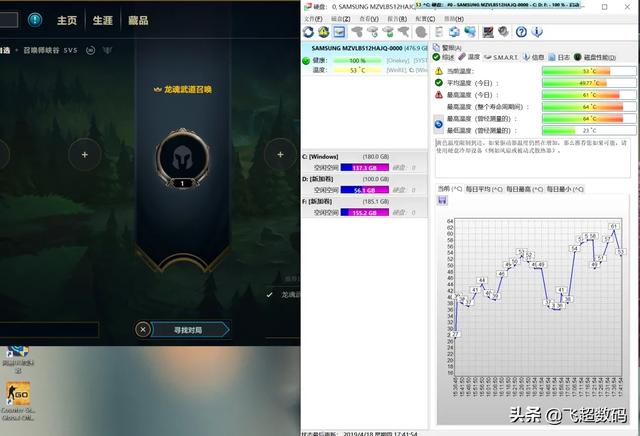This screenshot has width=640, height=436.
Task: Switch to the 日志 log tab
Action: [x=559, y=57]
